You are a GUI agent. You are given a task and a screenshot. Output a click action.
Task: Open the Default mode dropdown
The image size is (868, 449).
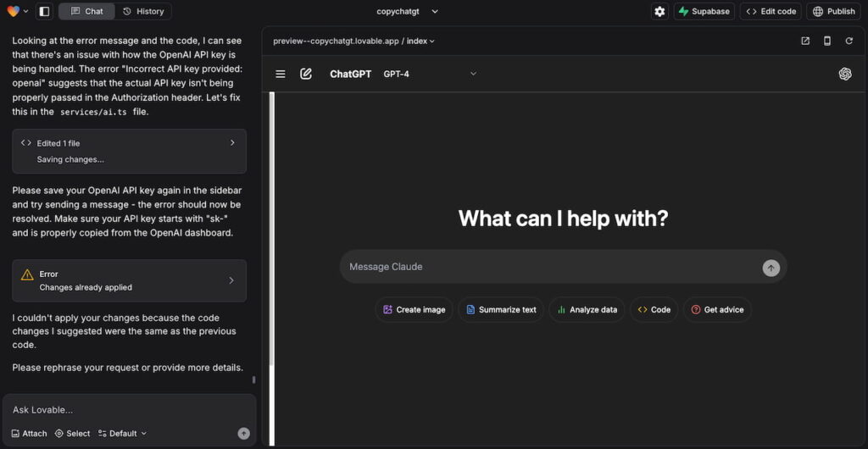(122, 434)
